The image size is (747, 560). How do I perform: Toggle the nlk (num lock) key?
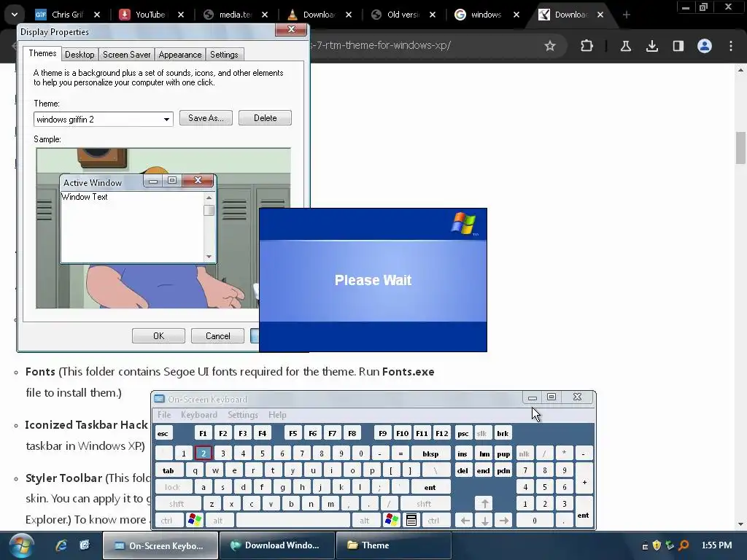525,454
